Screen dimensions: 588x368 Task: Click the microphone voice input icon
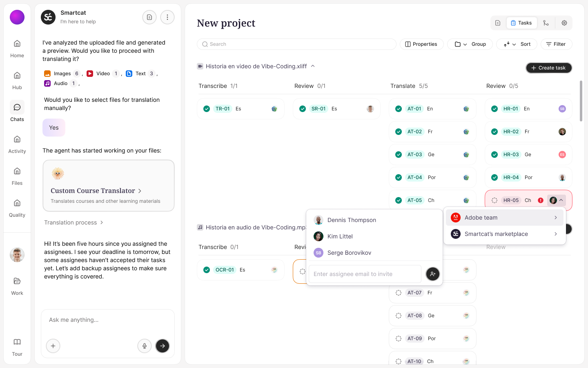pyautogui.click(x=145, y=346)
